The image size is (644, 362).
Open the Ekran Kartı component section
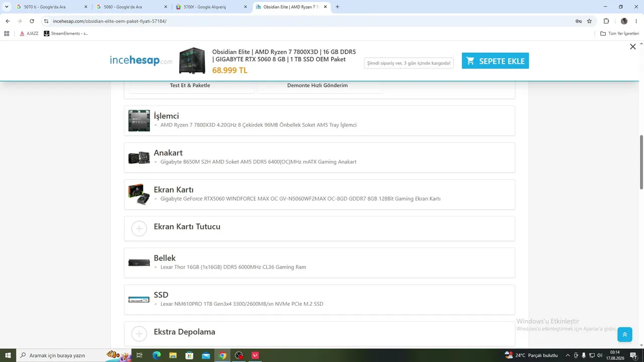click(319, 194)
